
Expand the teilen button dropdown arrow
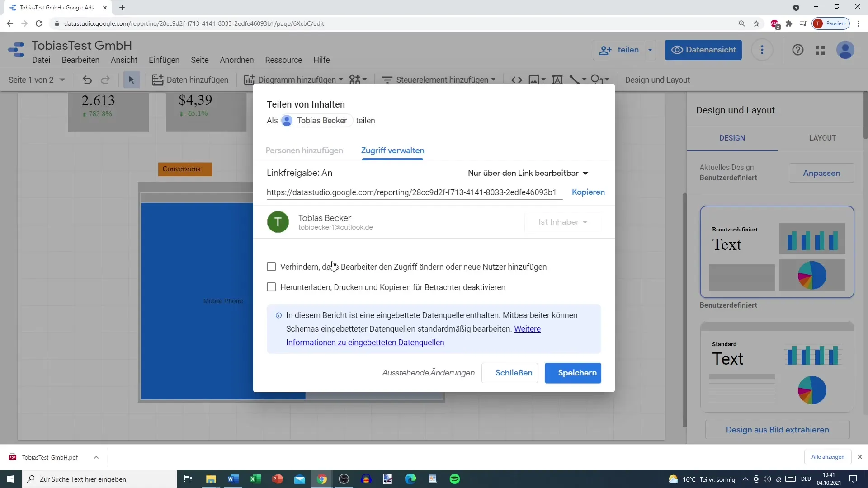(650, 50)
